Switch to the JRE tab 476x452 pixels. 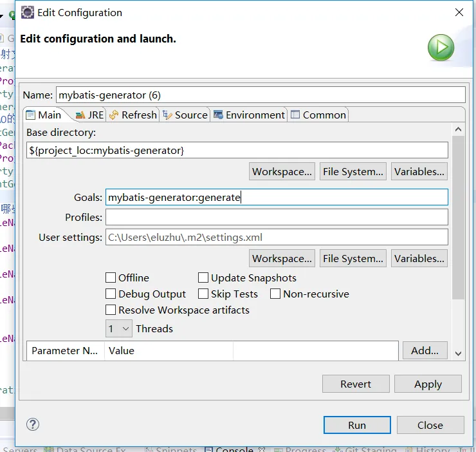click(89, 115)
